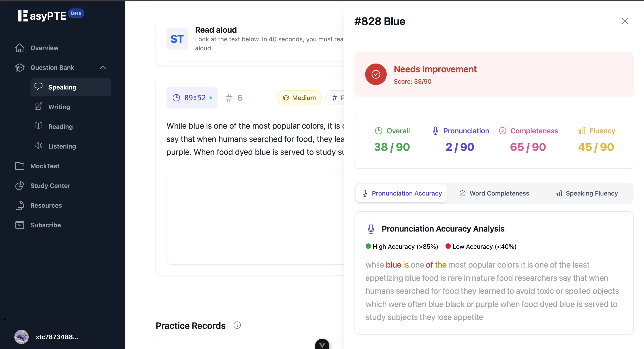This screenshot has width=644, height=349.
Task: Go to the Resources page
Action: click(x=46, y=205)
